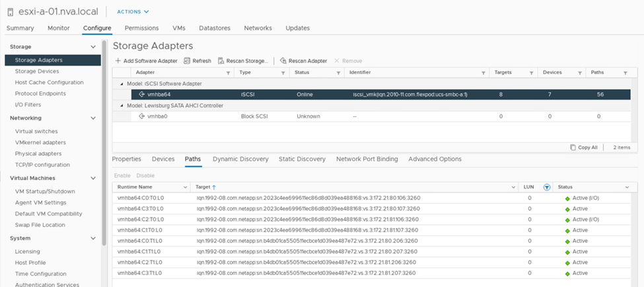Collapse the Networking sidebar section

pos(93,118)
